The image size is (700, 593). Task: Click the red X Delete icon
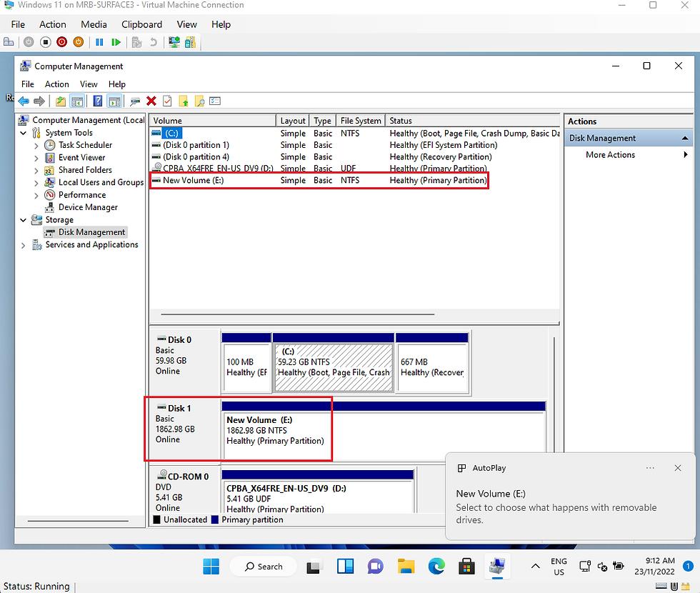151,101
